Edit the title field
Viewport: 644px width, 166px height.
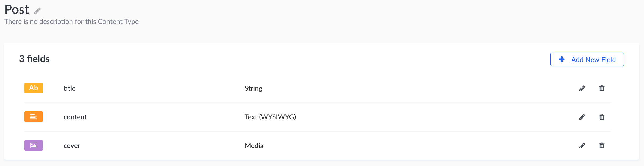[582, 88]
